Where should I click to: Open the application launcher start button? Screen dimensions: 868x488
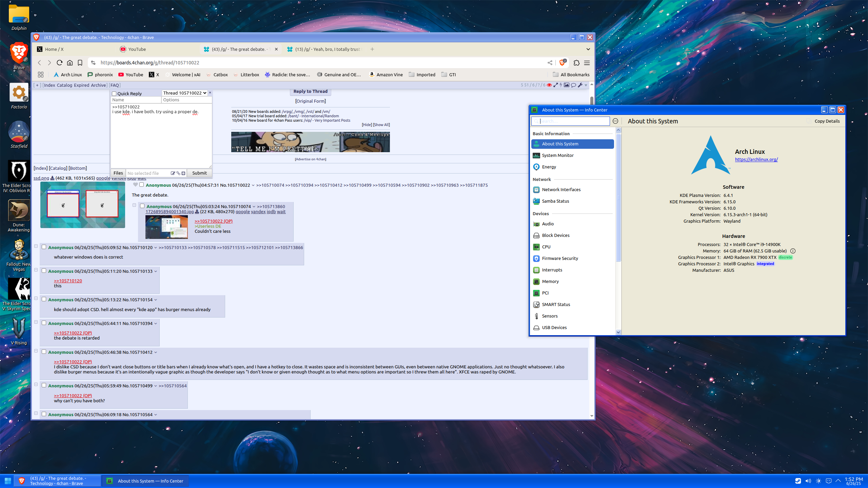tap(7, 481)
